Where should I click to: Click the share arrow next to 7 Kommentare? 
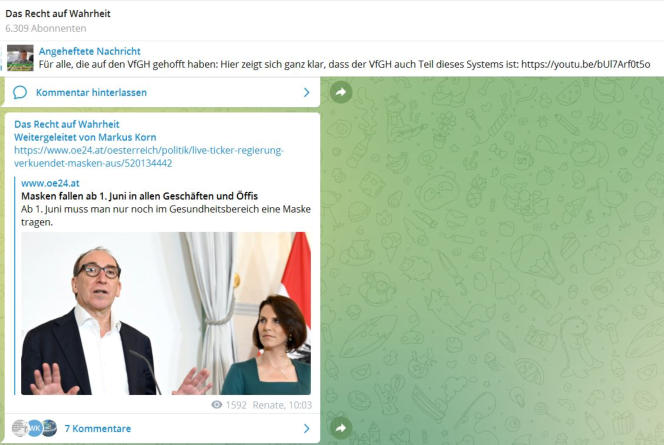tap(341, 428)
